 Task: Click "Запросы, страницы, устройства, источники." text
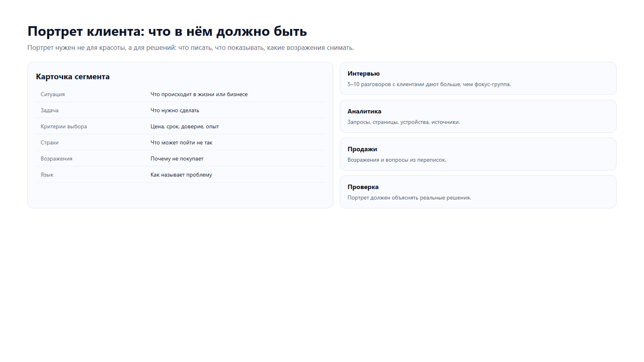(404, 122)
